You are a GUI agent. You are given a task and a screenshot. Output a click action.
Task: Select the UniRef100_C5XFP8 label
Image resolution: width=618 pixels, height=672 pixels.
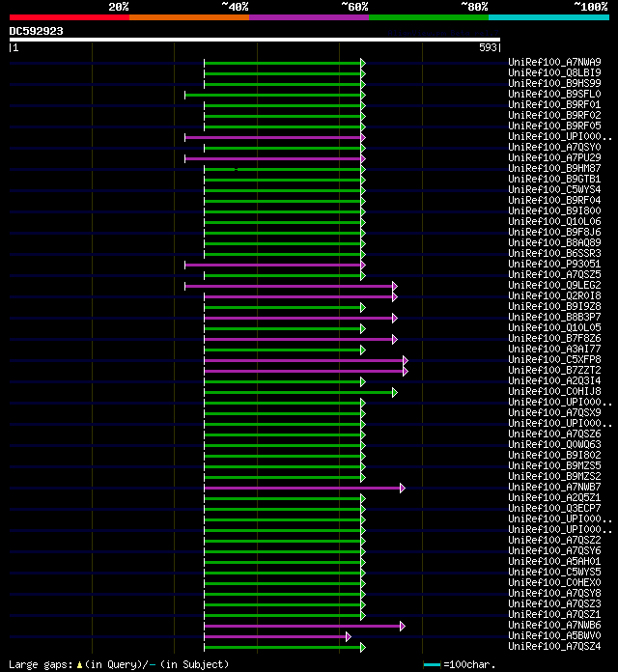click(x=554, y=359)
